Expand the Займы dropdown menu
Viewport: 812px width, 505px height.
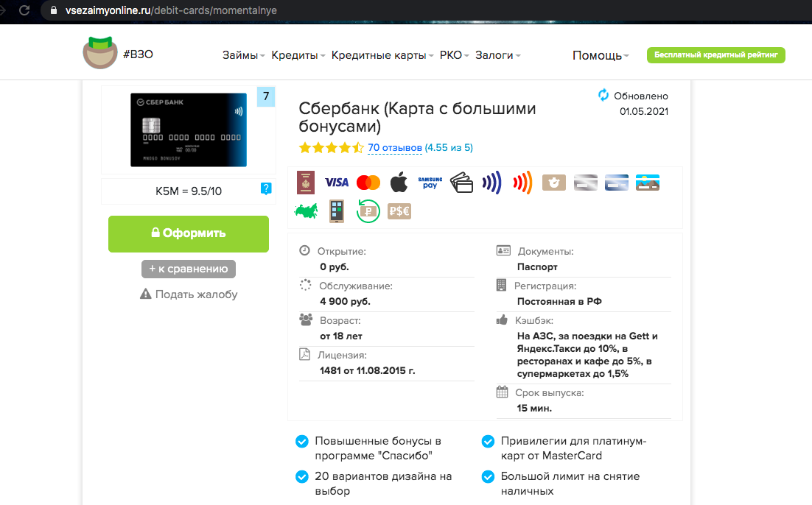pyautogui.click(x=243, y=55)
